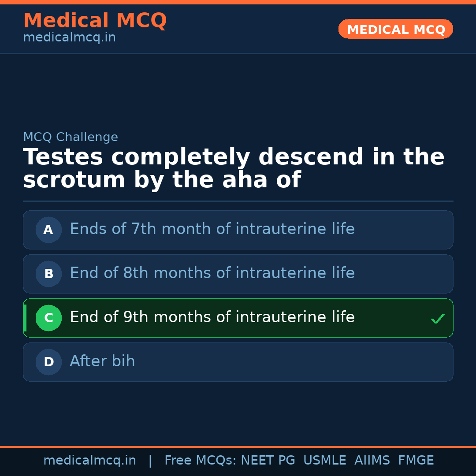Open the Medical MCQ title heading
The image size is (476, 476).
[95, 21]
